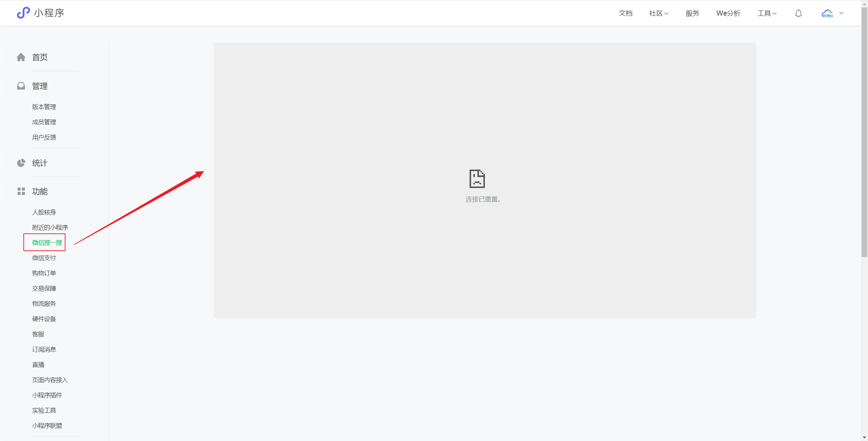
Task: Open the We分析 top menu item
Action: [x=728, y=13]
